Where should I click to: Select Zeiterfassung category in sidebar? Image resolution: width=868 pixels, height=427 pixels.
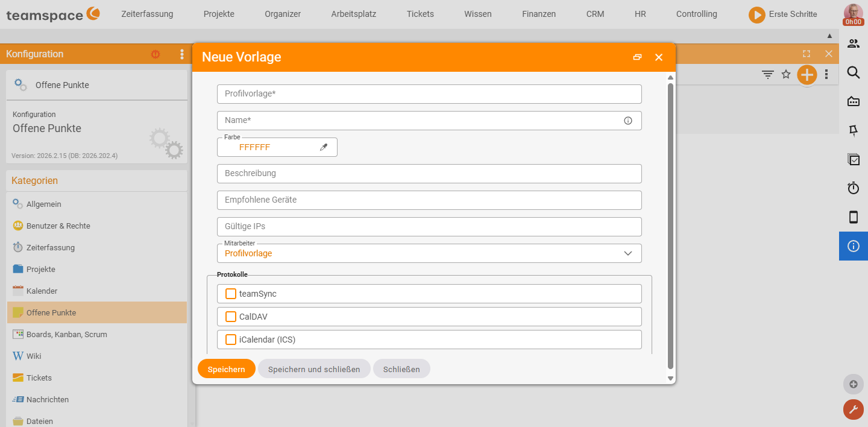tap(97, 248)
